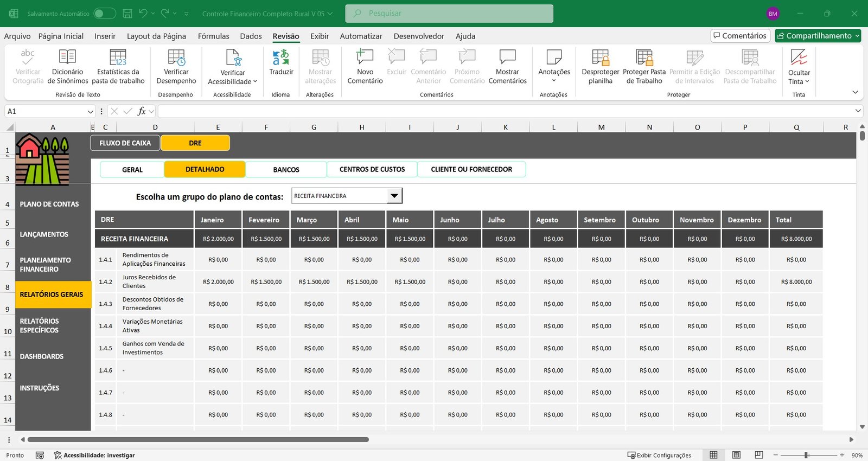The width and height of the screenshot is (868, 461).
Task: Click the Compartilhamento button
Action: tap(818, 36)
